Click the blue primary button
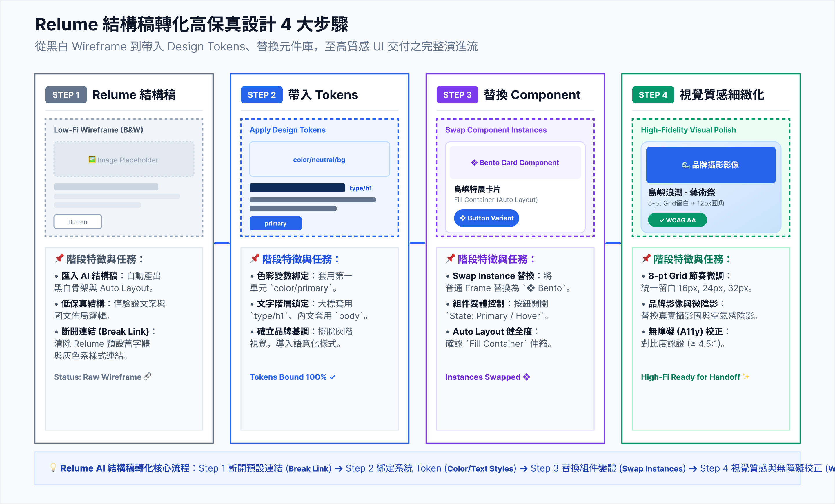 pyautogui.click(x=275, y=223)
